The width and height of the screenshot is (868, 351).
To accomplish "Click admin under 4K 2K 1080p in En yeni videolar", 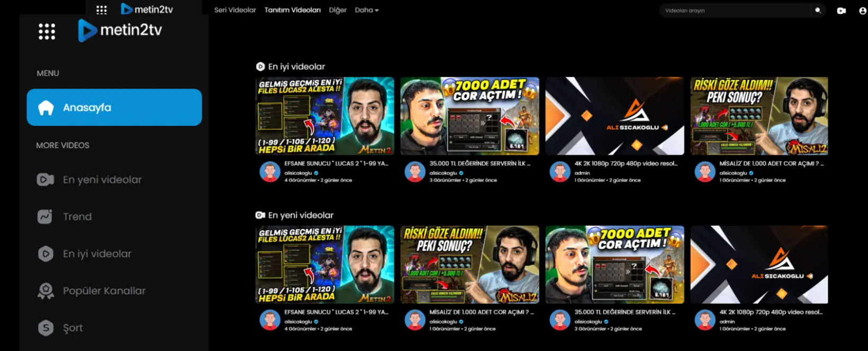I will [727, 322].
